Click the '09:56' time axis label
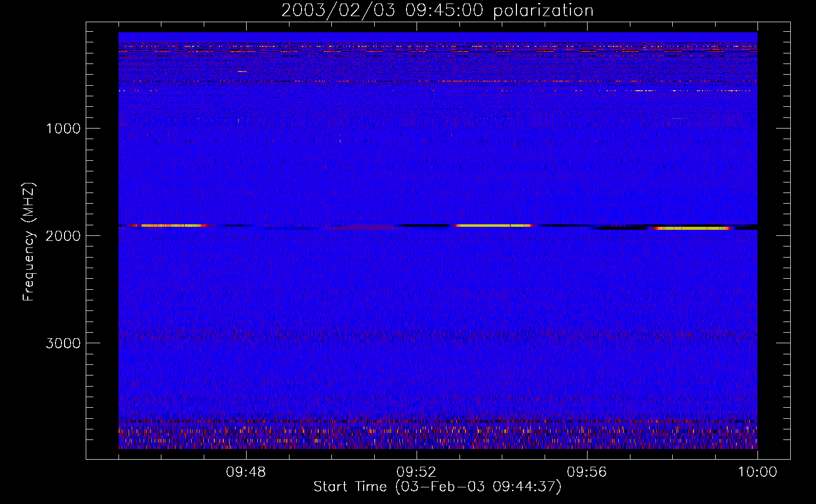 [x=587, y=472]
